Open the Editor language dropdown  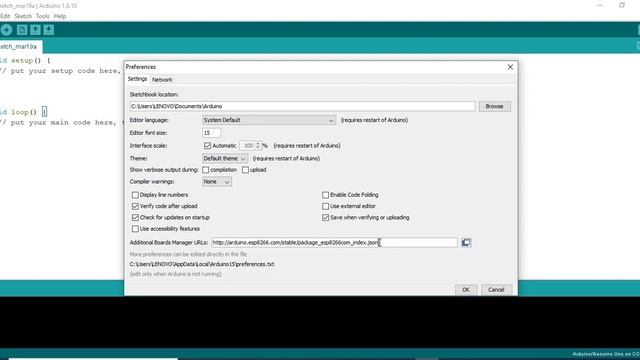coord(269,120)
